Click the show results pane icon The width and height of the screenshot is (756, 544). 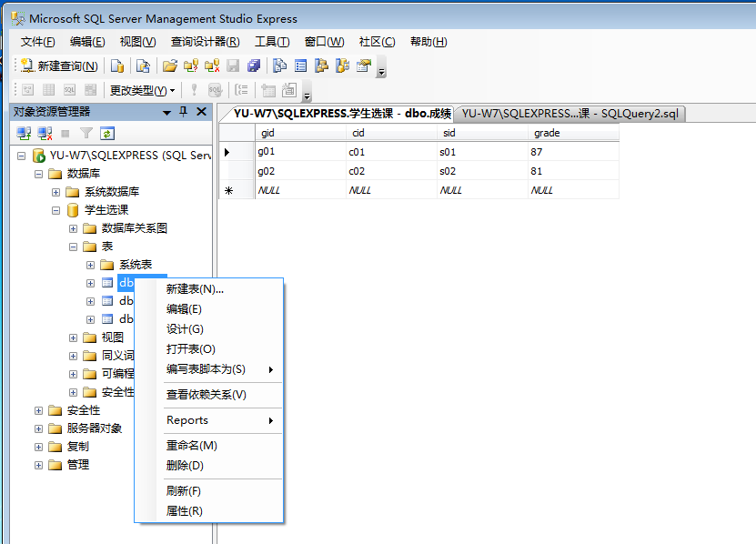91,90
